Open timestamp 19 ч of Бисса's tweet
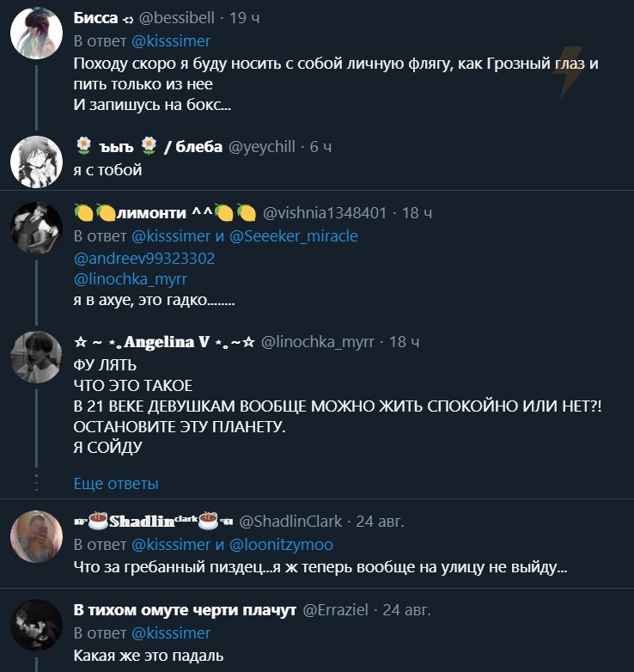The width and height of the screenshot is (634, 672). (x=245, y=18)
